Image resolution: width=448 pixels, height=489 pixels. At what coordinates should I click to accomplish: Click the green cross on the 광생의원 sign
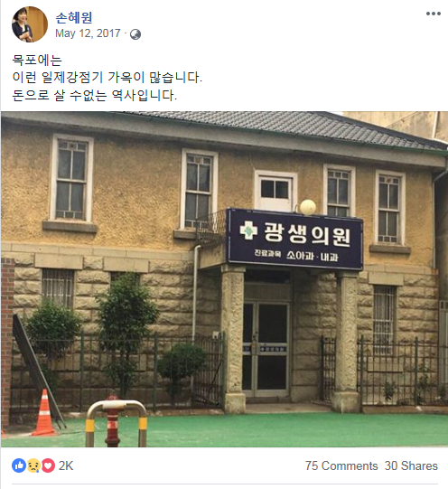point(248,230)
